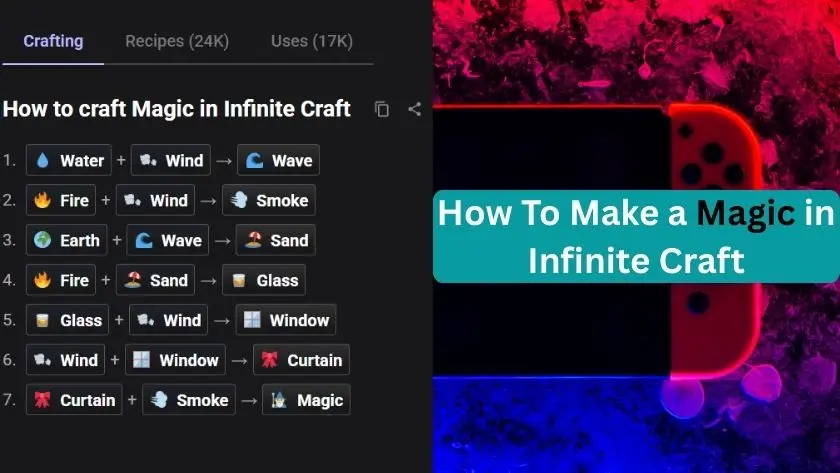Copy the Magic recipe with the copy icon
This screenshot has width=840, height=473.
382,109
